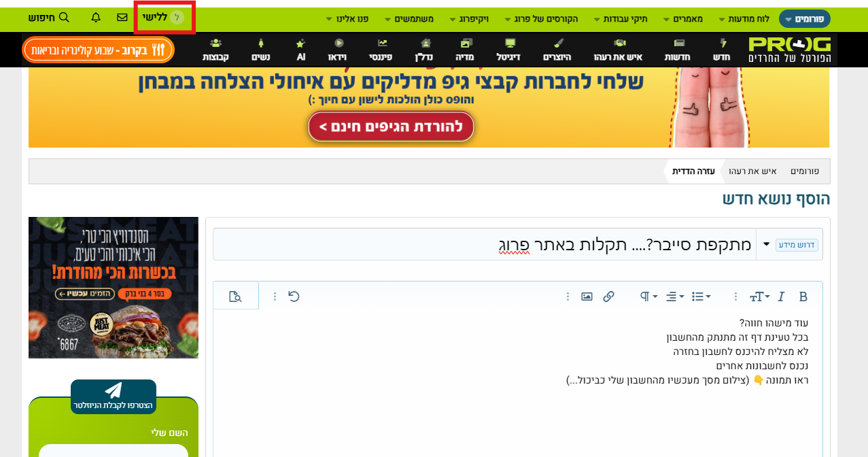Select the AI category icon
Viewport: 868px width, 457px height.
click(300, 50)
